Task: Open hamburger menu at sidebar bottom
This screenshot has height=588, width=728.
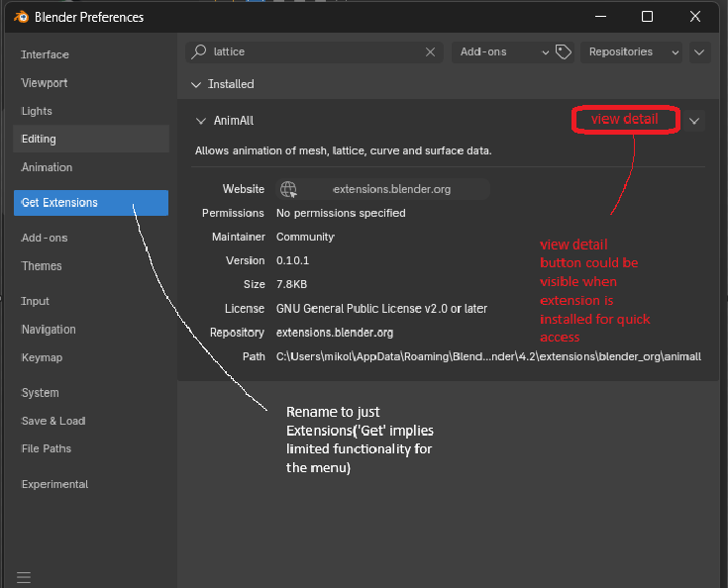Action: [x=24, y=577]
